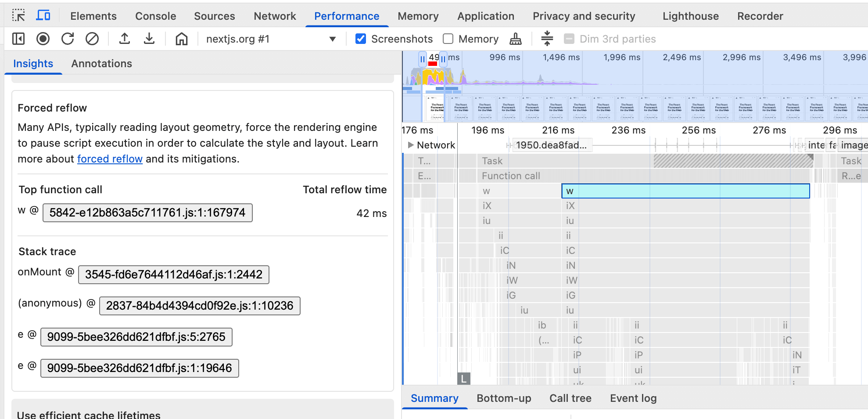Clear the current recording
The image size is (868, 419).
[92, 39]
